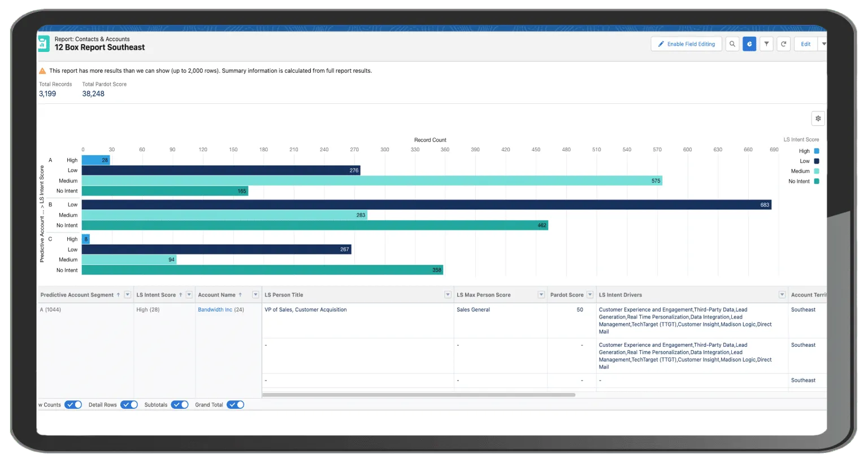Click the Total Records value 3,199
Image resolution: width=868 pixels, height=463 pixels.
[x=47, y=94]
